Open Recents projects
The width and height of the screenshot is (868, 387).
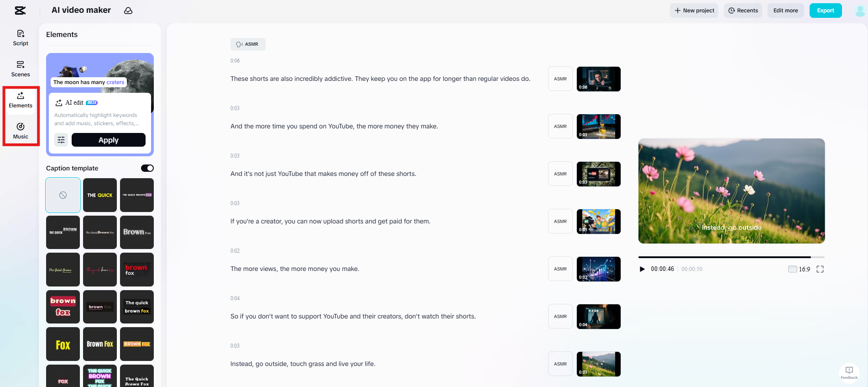point(743,11)
